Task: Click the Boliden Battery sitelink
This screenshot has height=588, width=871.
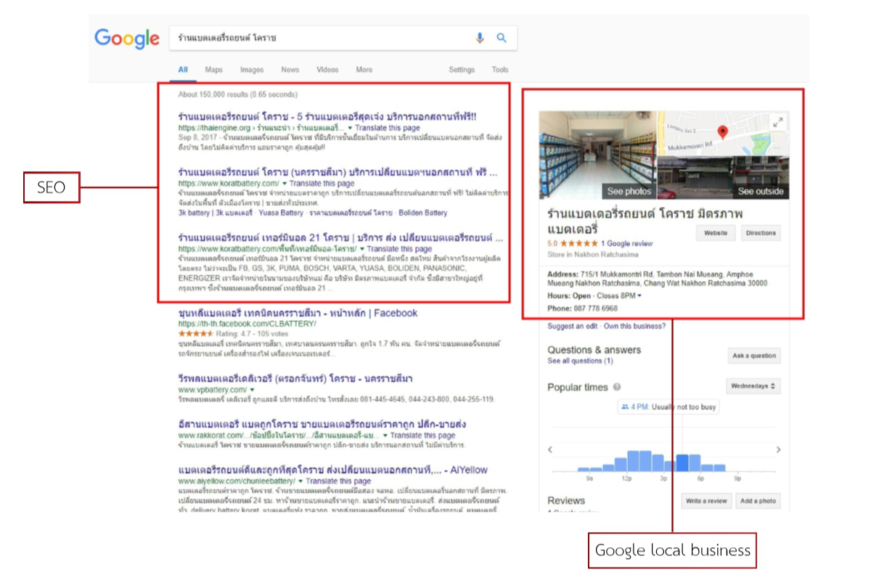Action: point(422,213)
